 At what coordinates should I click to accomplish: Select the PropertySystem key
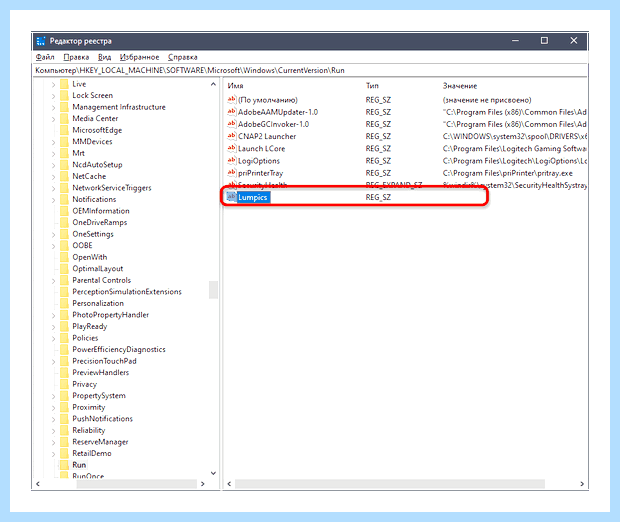coord(99,396)
